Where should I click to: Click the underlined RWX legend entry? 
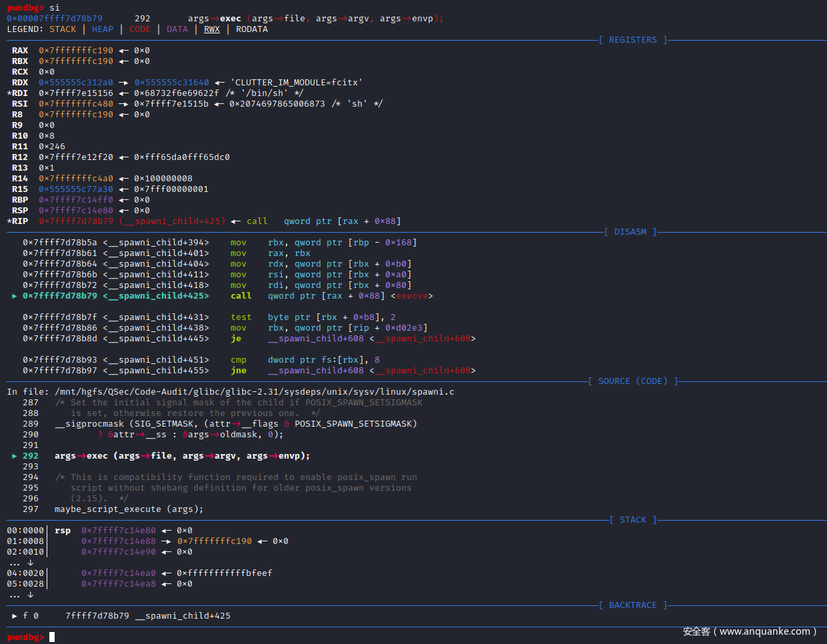pos(212,29)
